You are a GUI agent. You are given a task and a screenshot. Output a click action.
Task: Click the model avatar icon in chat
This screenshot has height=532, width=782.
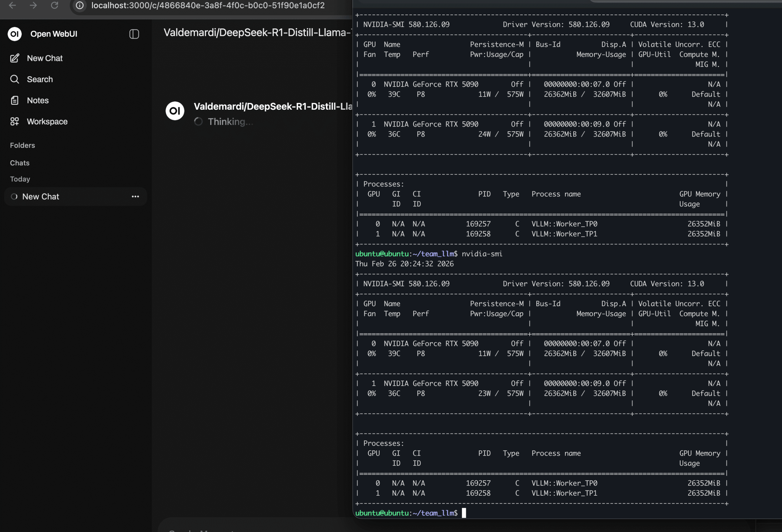click(175, 111)
